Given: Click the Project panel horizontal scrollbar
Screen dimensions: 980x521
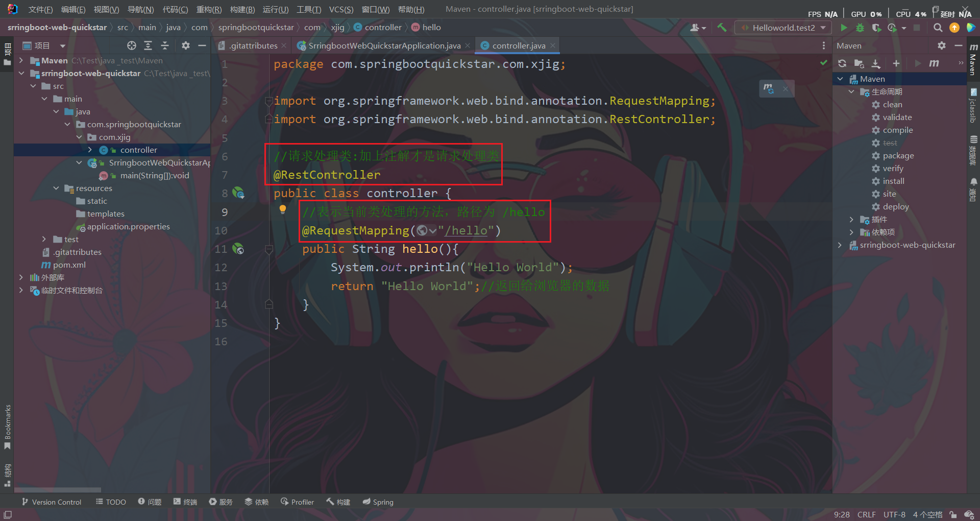Looking at the screenshot, I should pyautogui.click(x=58, y=490).
